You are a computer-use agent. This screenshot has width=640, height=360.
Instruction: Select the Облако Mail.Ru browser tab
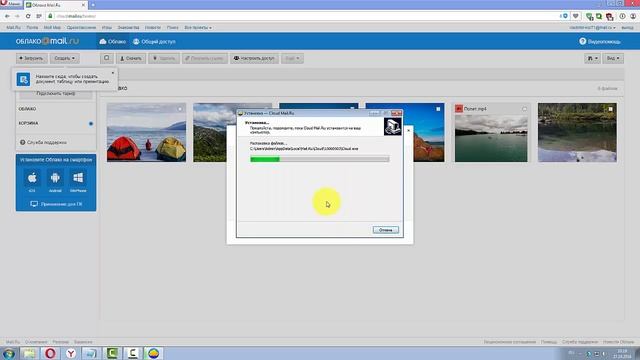55,5
